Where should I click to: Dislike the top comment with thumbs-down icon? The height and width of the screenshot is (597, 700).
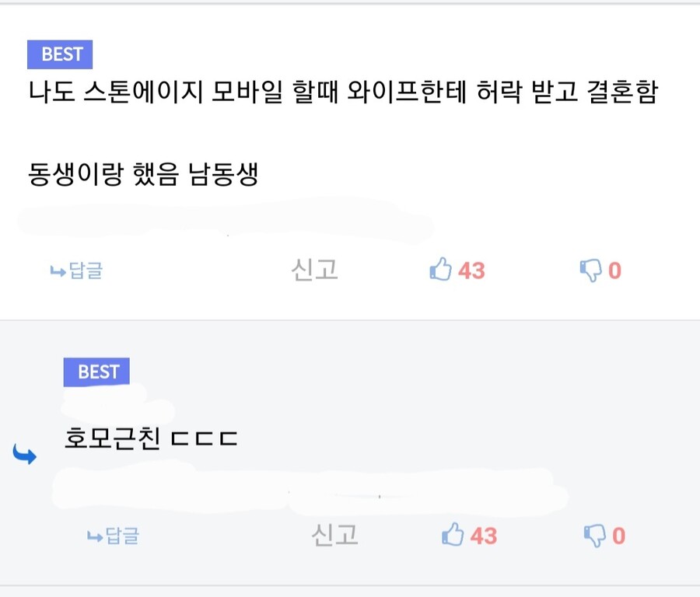point(590,271)
